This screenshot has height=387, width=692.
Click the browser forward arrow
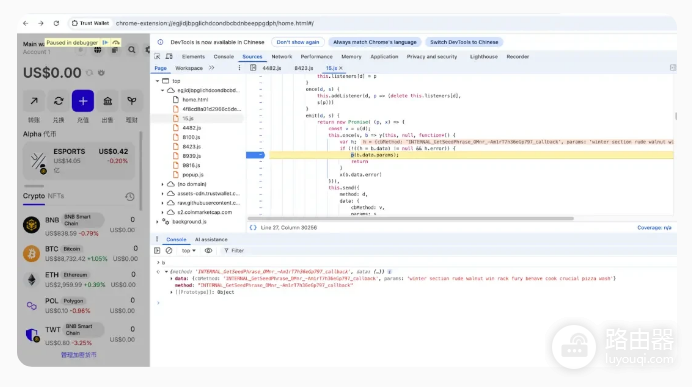coord(41,23)
